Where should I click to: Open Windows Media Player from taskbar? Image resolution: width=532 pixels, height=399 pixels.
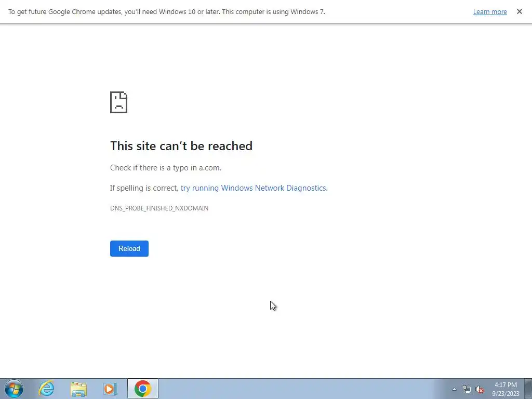click(110, 389)
